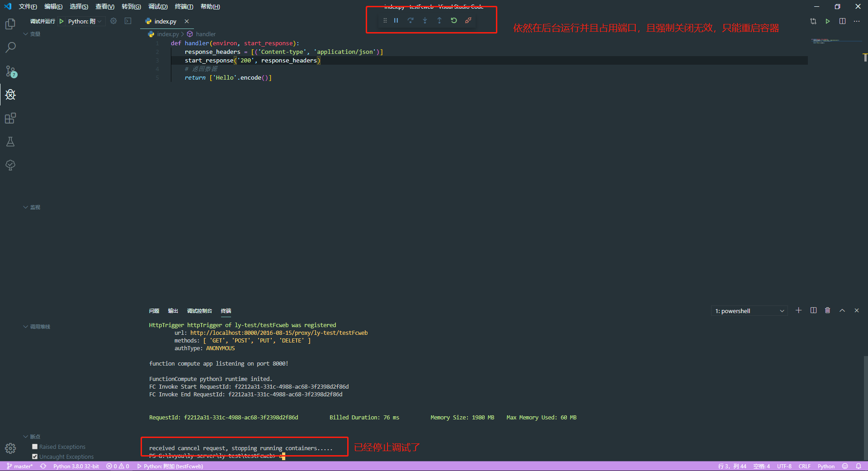Switch to the 调试控制台 panel tab

(x=199, y=311)
